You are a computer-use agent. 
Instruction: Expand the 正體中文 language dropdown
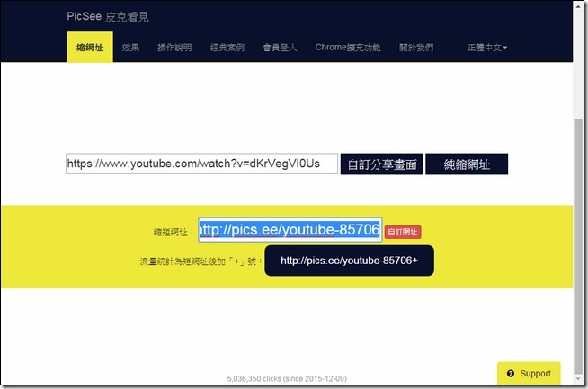click(x=486, y=48)
